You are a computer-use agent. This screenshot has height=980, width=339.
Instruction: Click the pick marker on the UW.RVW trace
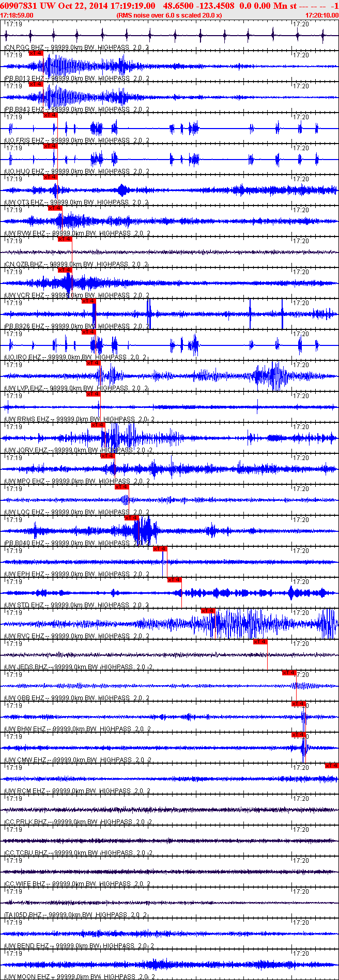tap(55, 208)
